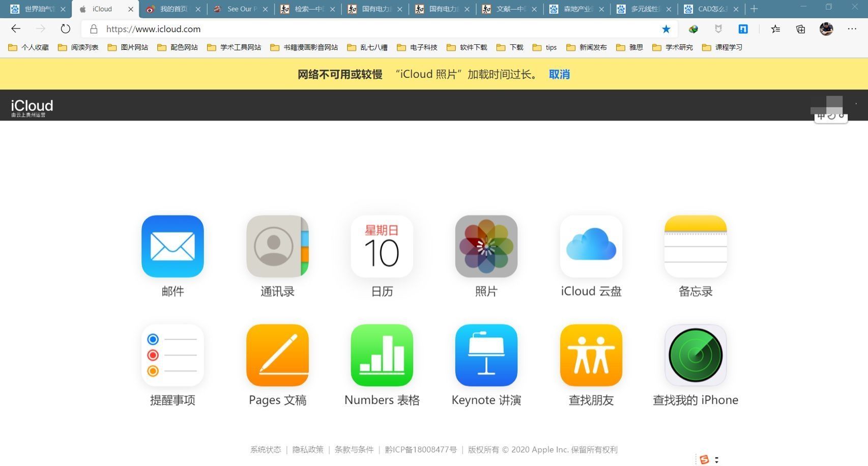Switch to the 多元线性 tab

coord(644,9)
